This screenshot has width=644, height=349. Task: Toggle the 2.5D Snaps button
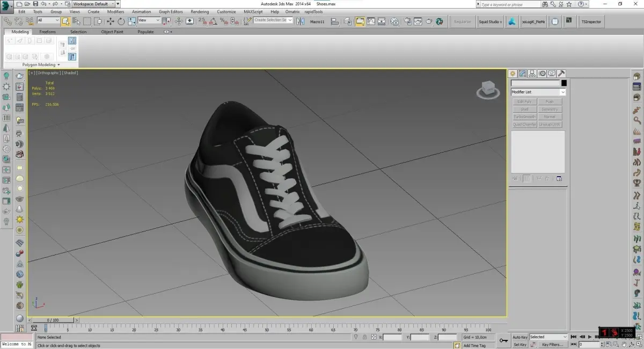coord(203,21)
